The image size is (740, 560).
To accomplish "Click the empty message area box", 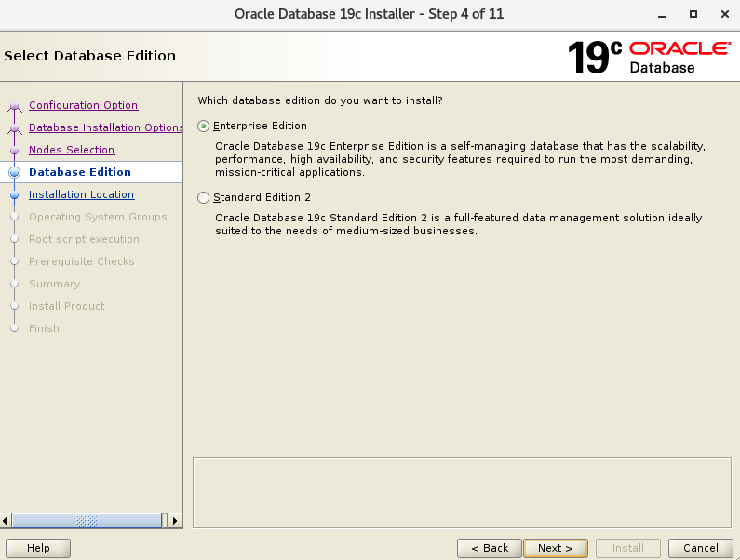I will click(462, 492).
